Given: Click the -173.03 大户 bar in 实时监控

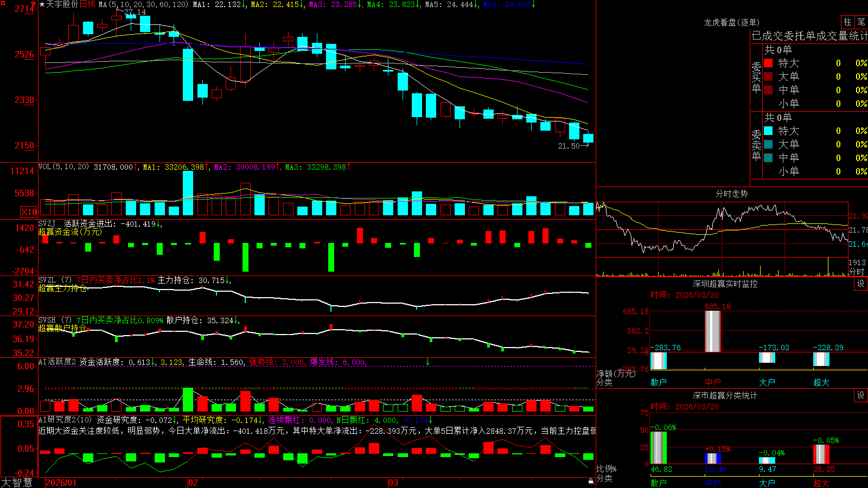Looking at the screenshot, I should [x=767, y=357].
